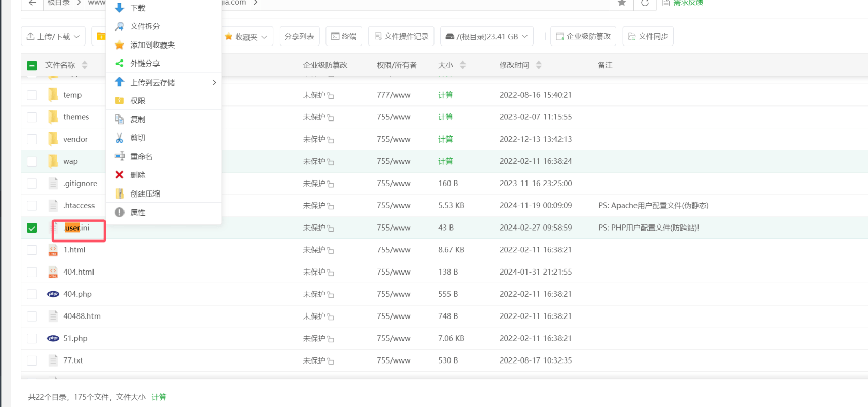
Task: Click the yellow new folder toolbar icon
Action: click(101, 36)
